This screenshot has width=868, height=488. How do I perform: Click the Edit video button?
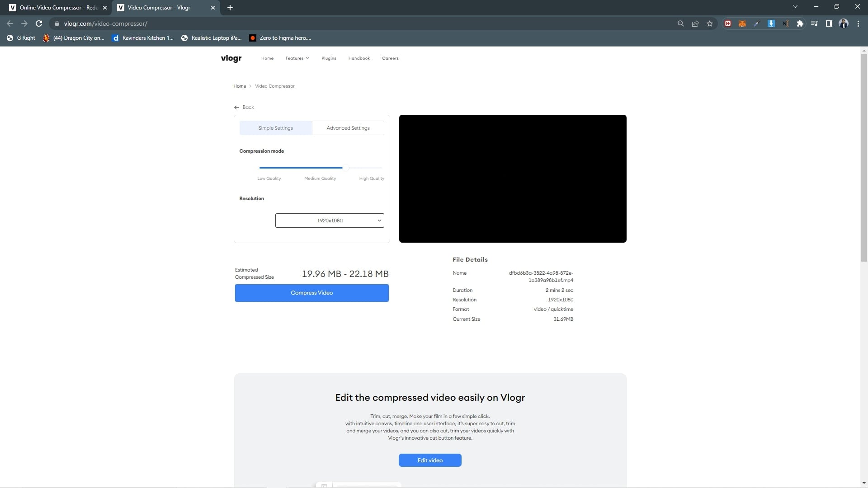click(x=430, y=460)
